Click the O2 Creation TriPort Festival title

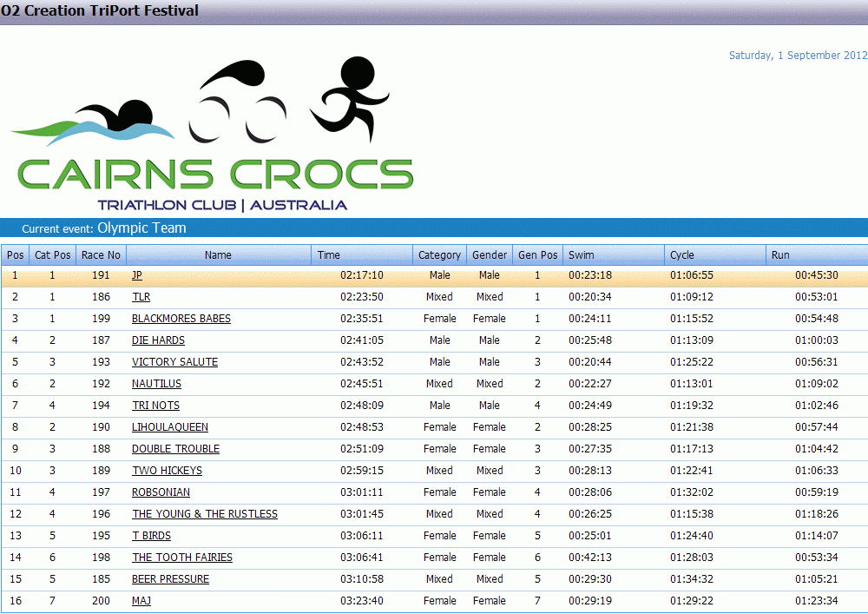point(100,10)
